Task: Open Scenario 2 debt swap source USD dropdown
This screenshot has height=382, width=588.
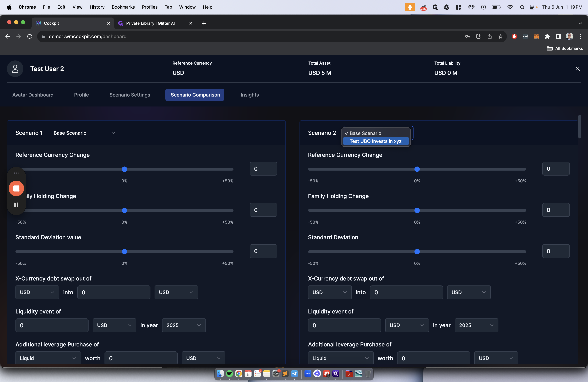Action: [x=330, y=292]
